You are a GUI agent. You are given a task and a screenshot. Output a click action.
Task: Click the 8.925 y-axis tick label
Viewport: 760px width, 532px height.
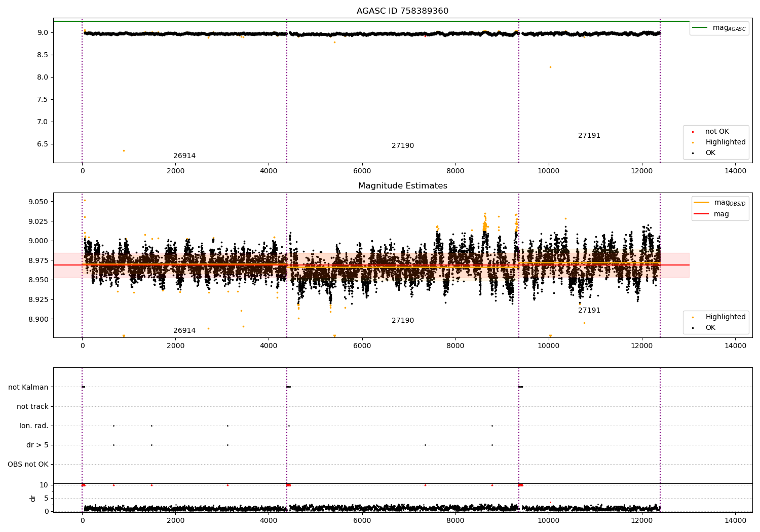pos(39,299)
